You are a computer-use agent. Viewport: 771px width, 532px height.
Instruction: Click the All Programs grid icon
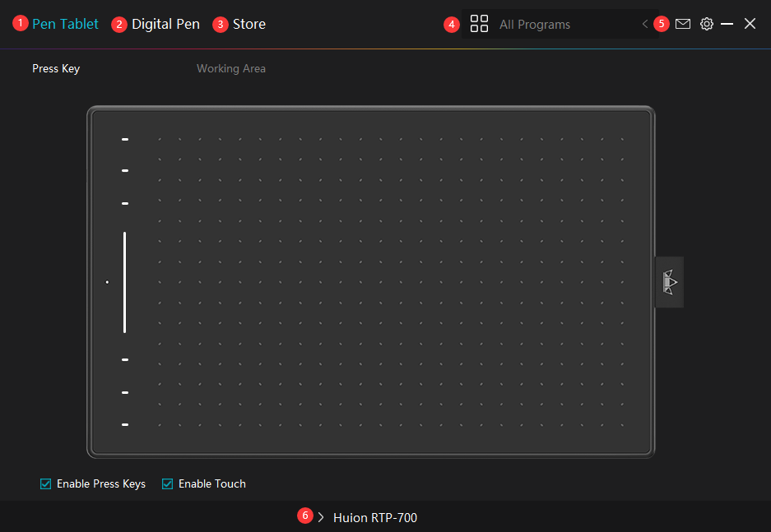pyautogui.click(x=479, y=24)
